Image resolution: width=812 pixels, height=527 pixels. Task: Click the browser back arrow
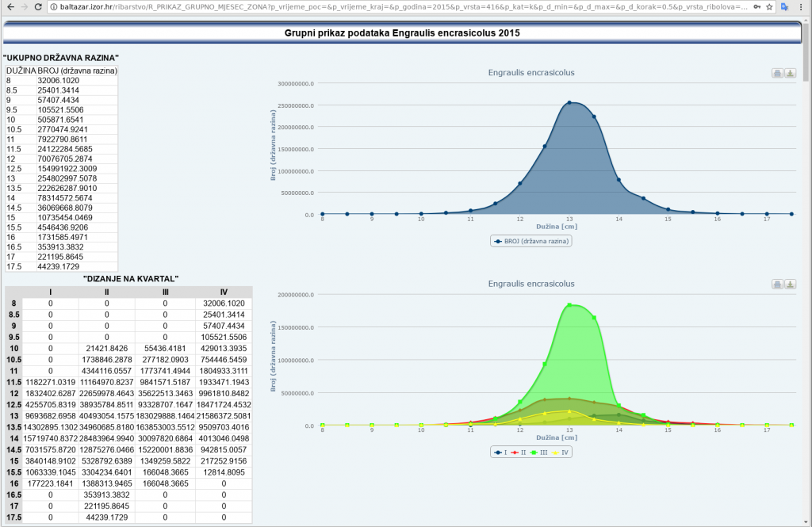coord(7,7)
